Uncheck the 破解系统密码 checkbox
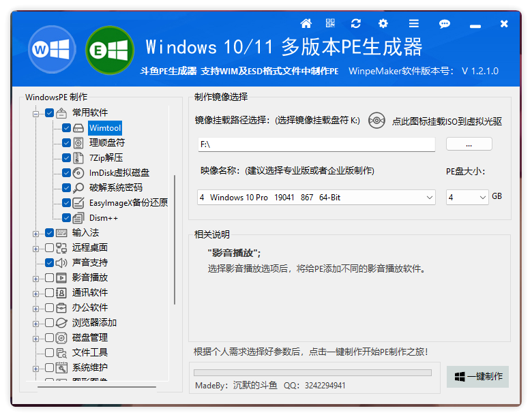The height and width of the screenshot is (417, 532). pos(67,188)
